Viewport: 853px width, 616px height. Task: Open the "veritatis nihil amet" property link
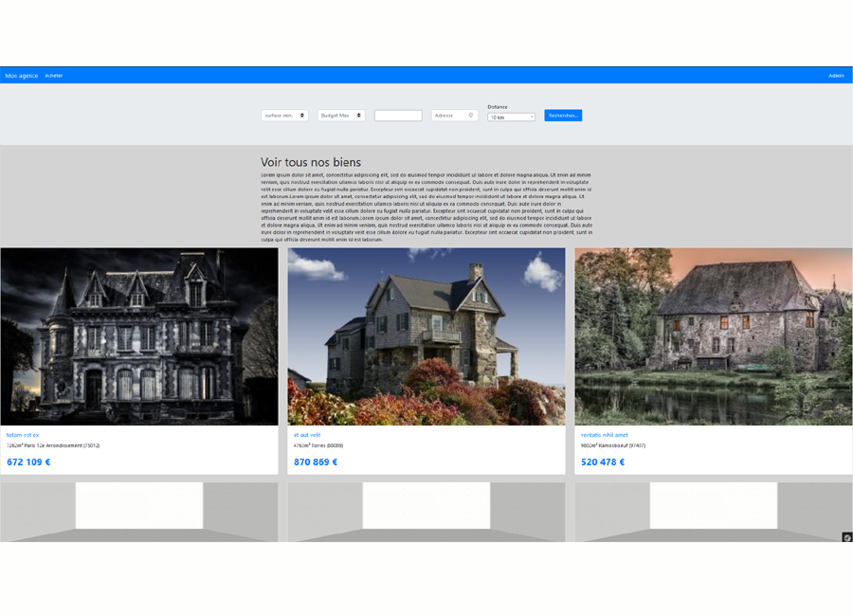click(x=605, y=435)
